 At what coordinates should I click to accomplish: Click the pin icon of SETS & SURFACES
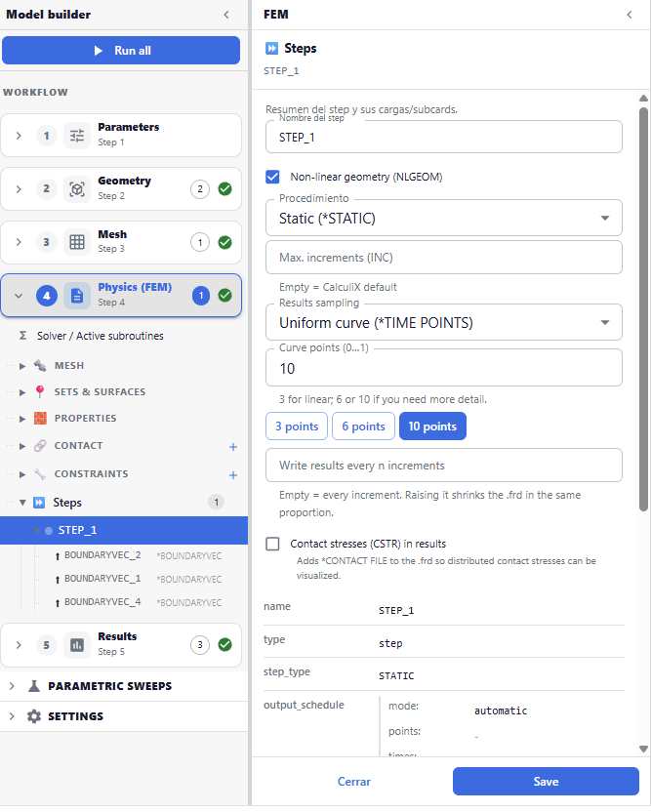(40, 391)
